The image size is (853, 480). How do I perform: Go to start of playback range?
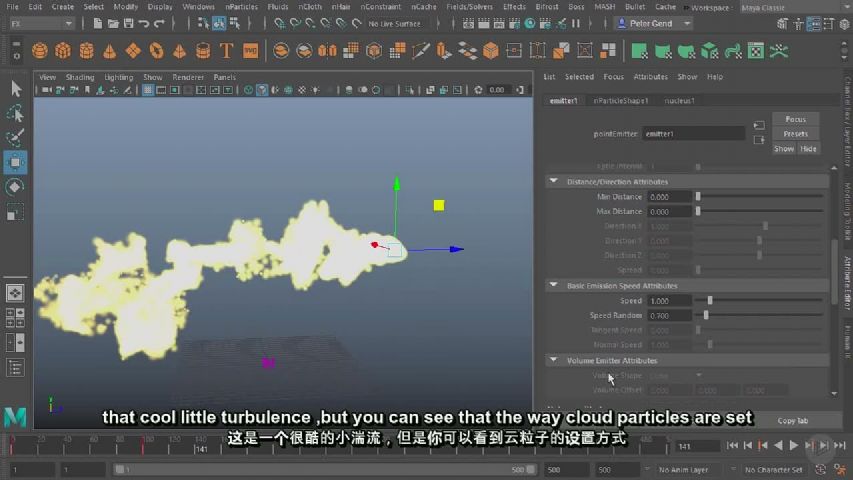coord(732,446)
